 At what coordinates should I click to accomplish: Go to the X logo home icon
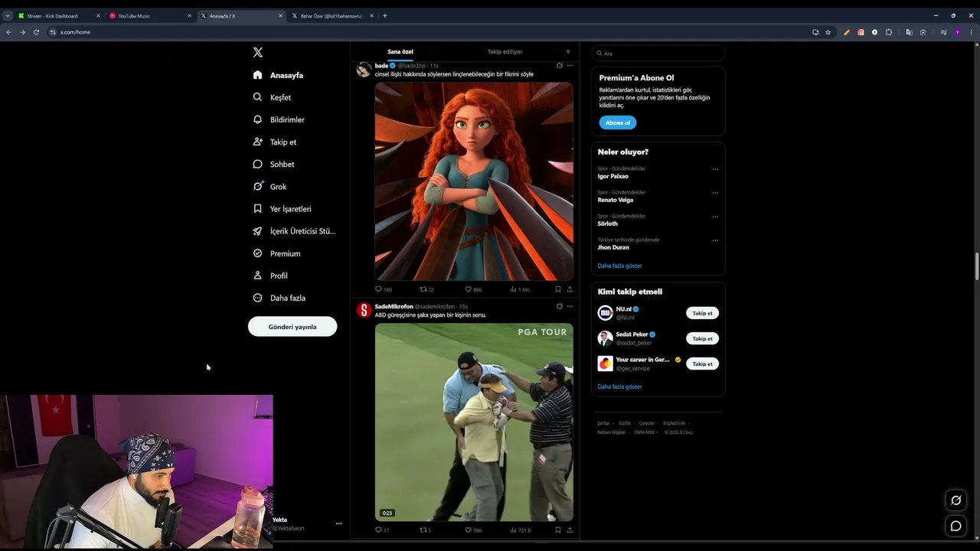pyautogui.click(x=258, y=52)
